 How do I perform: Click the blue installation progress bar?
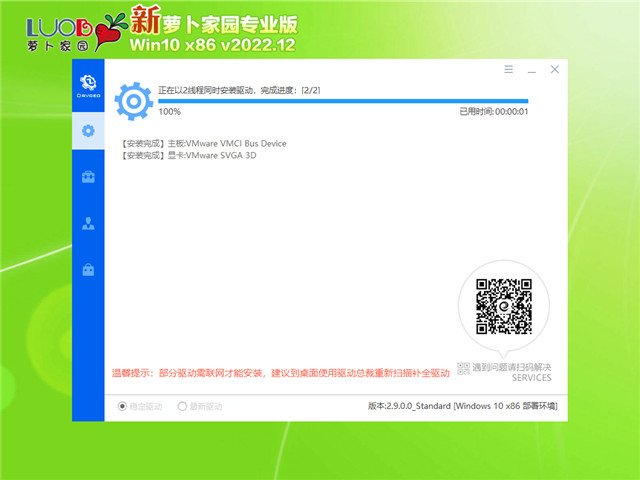tap(342, 101)
